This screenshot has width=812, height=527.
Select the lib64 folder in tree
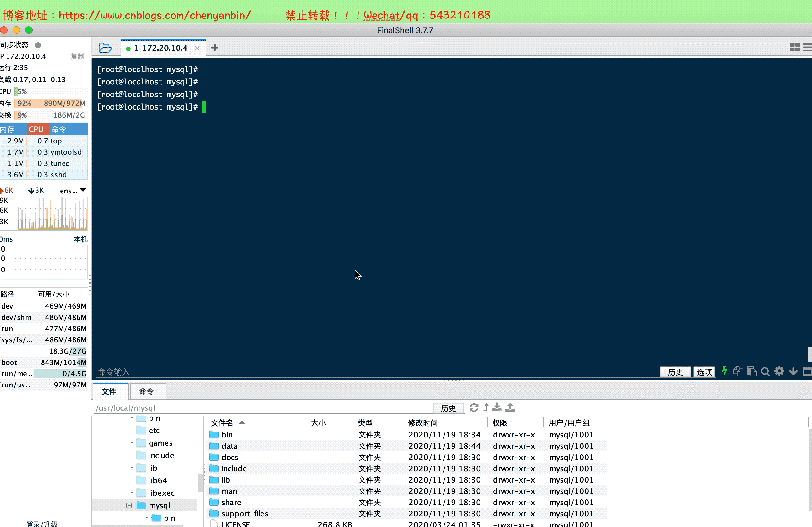tap(158, 481)
